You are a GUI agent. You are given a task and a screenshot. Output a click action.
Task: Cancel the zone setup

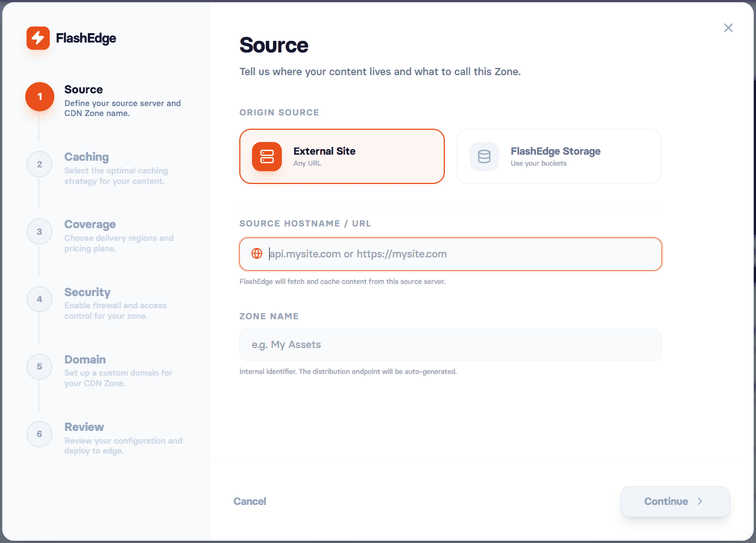tap(250, 502)
